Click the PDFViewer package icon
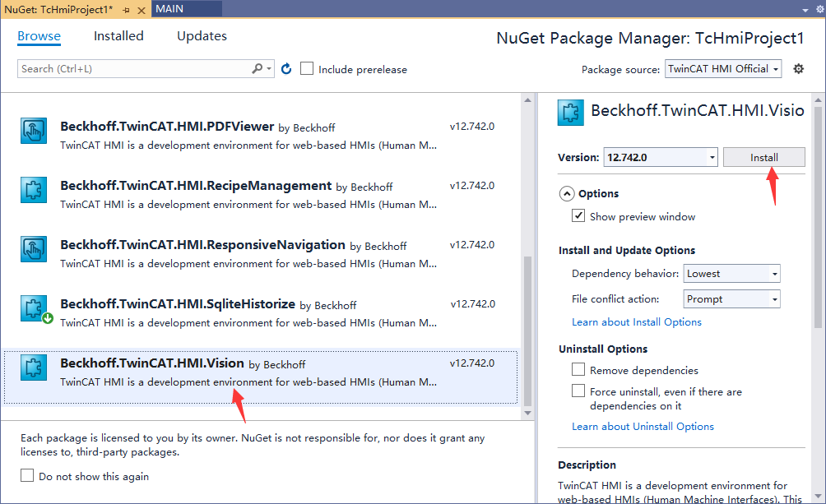The width and height of the screenshot is (826, 504). point(33,131)
